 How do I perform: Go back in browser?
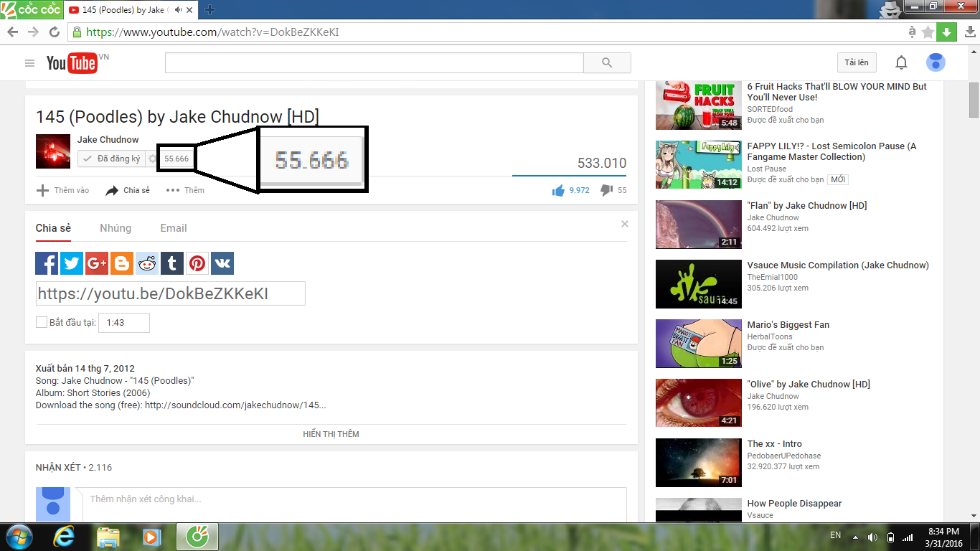(x=13, y=32)
